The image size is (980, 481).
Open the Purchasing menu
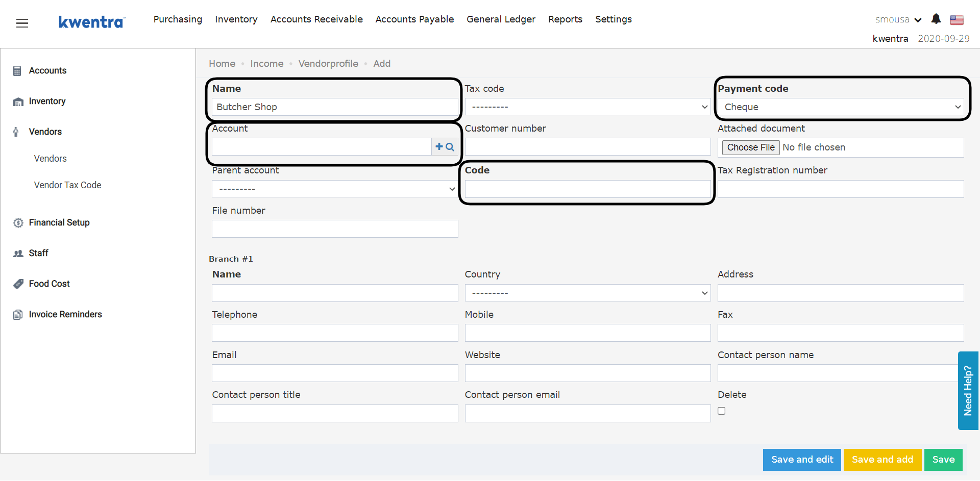[x=178, y=19]
